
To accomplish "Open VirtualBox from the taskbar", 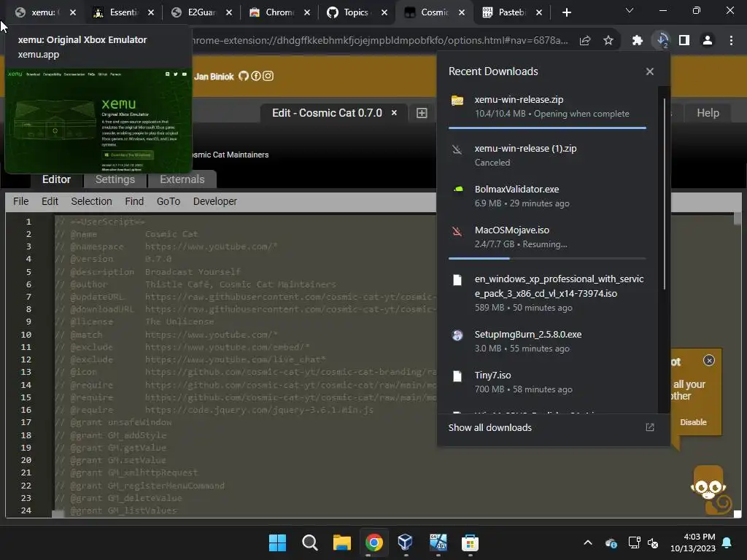I will [x=406, y=542].
